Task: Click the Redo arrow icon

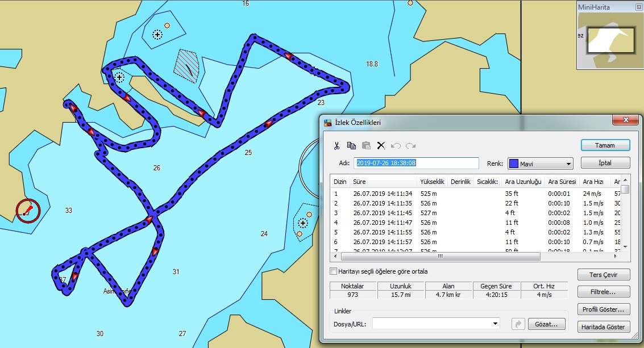Action: coord(410,146)
